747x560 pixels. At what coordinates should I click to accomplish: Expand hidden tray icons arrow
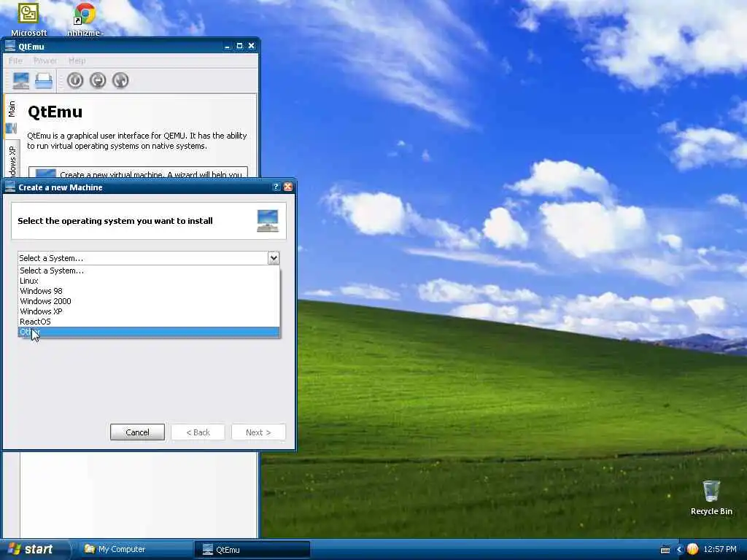pos(680,550)
